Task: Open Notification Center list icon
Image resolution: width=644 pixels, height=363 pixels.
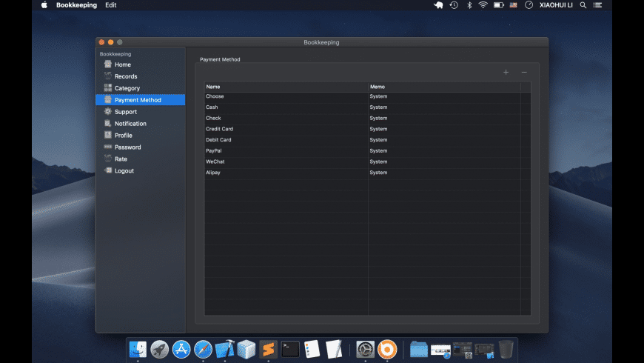Action: click(597, 5)
